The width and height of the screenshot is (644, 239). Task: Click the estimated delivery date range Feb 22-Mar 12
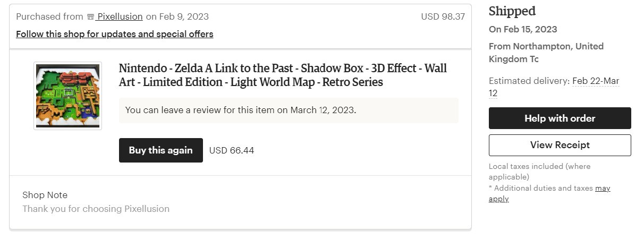point(595,81)
